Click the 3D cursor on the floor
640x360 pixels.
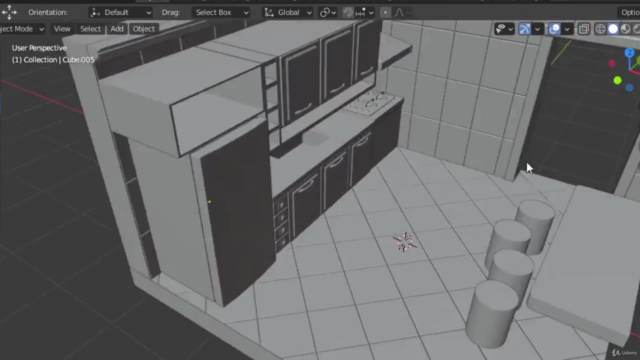pyautogui.click(x=405, y=242)
